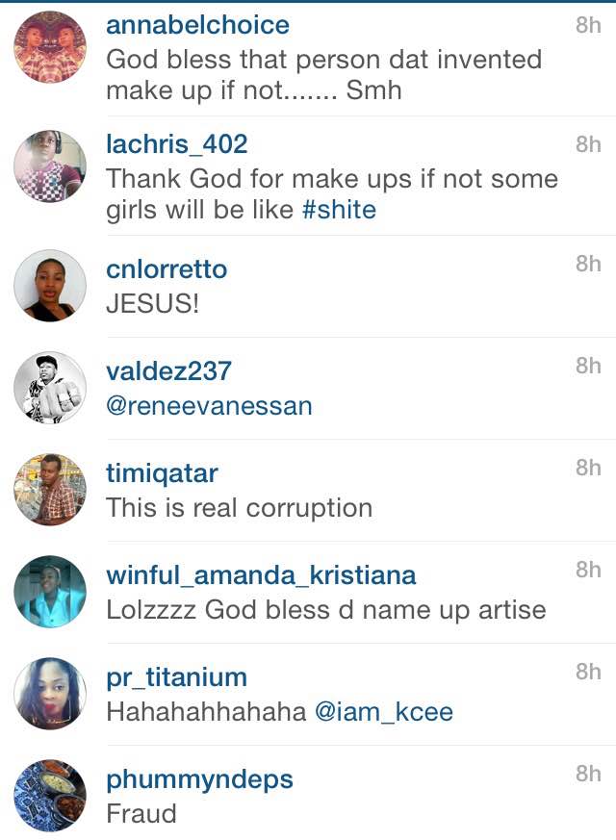Tap phummyndeps' food-picture avatar

point(50,796)
